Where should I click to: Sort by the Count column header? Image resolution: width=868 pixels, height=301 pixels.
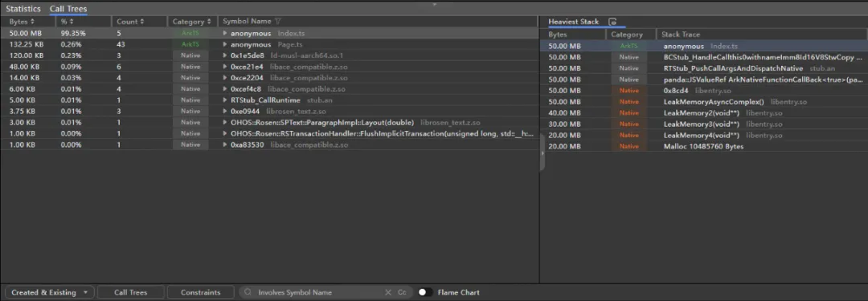click(130, 22)
